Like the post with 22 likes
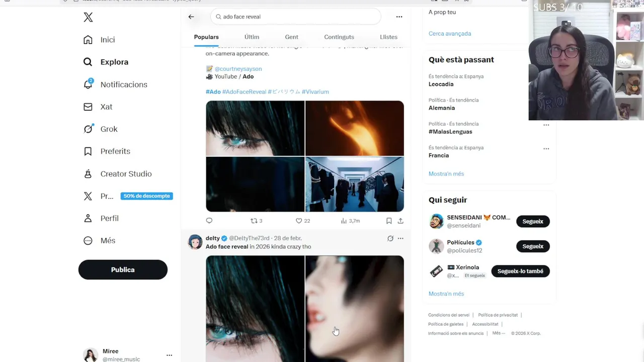 (x=302, y=221)
